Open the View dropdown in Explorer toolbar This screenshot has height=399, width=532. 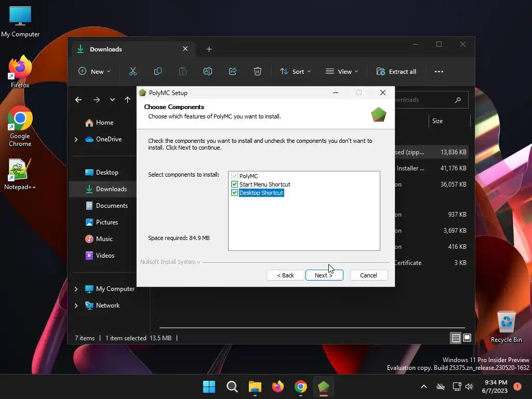(x=342, y=72)
